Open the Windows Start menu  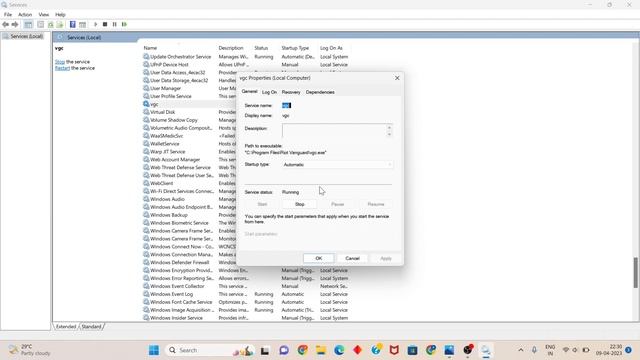click(154, 350)
